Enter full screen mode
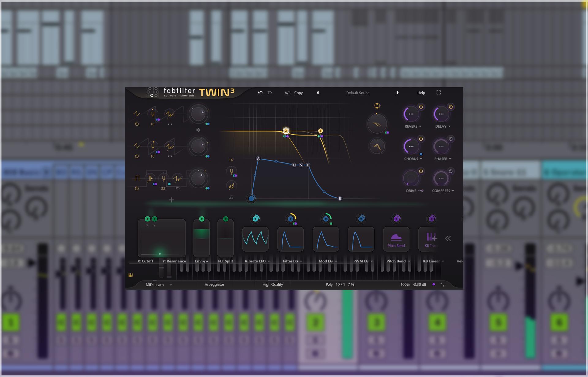Image resolution: width=588 pixels, height=377 pixels. click(439, 93)
